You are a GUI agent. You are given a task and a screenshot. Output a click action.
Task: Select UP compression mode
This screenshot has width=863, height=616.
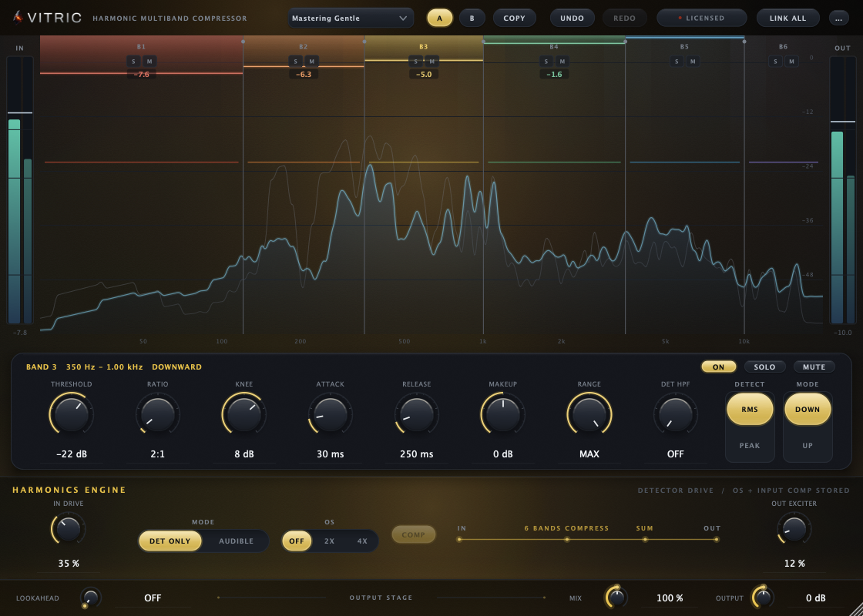(808, 446)
